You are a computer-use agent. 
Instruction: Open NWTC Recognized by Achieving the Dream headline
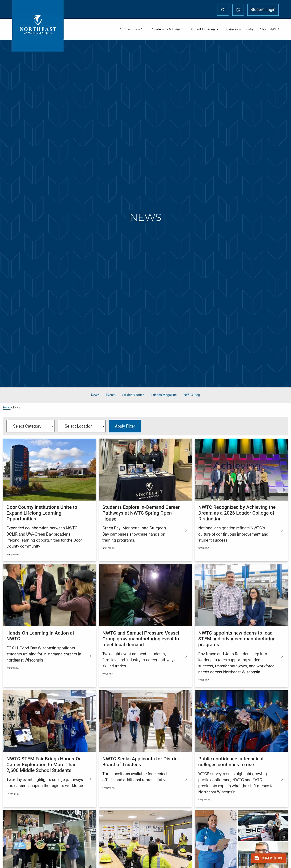click(237, 513)
